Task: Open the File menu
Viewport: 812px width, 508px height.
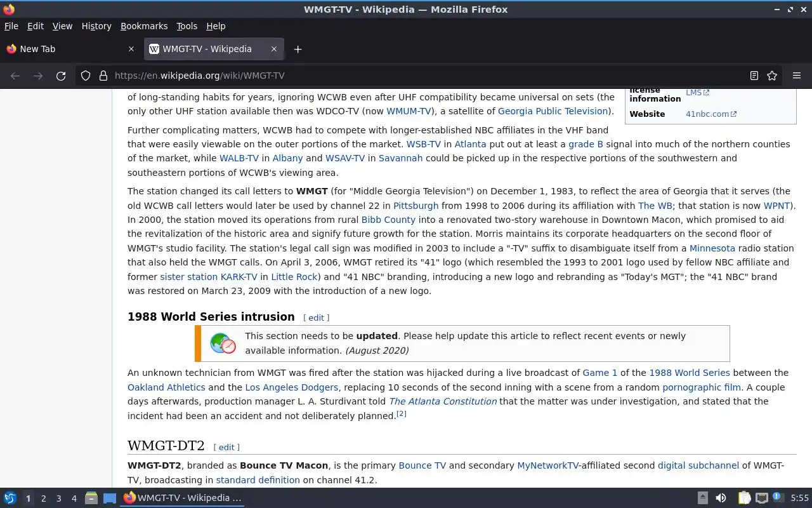Action: 11,26
